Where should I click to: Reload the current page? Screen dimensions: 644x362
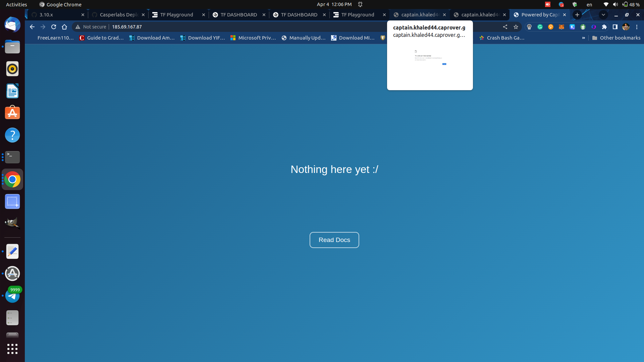[54, 27]
